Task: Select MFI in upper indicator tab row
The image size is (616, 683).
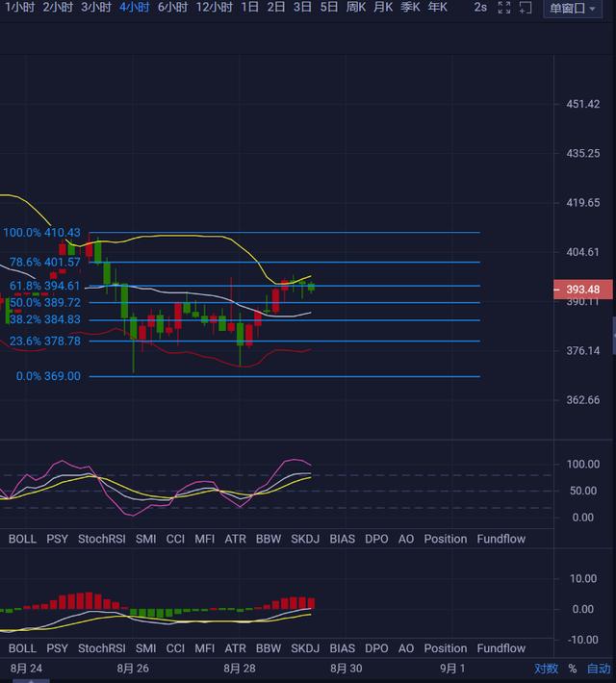Action: click(x=204, y=539)
